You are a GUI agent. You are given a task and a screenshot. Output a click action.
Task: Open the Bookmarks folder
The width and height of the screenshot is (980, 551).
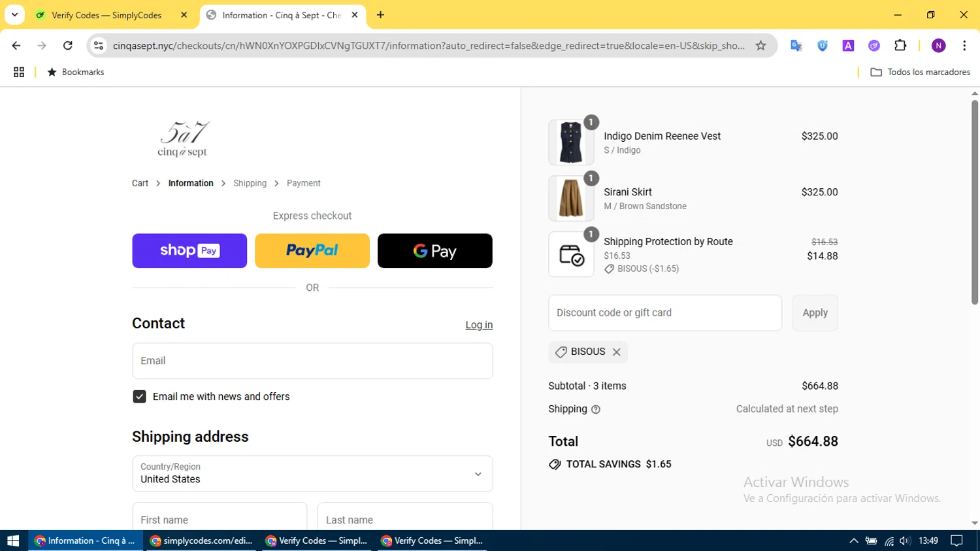coord(76,72)
